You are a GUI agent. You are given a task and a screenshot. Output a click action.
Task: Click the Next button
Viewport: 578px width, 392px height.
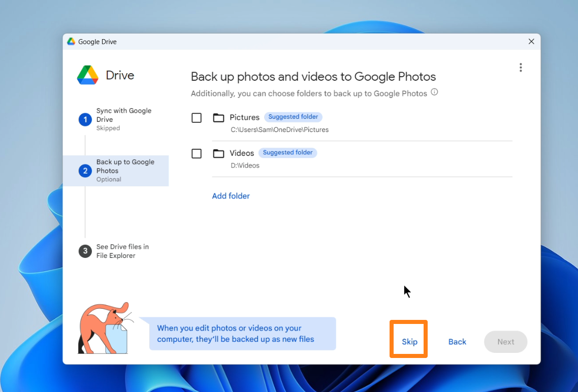pyautogui.click(x=505, y=342)
